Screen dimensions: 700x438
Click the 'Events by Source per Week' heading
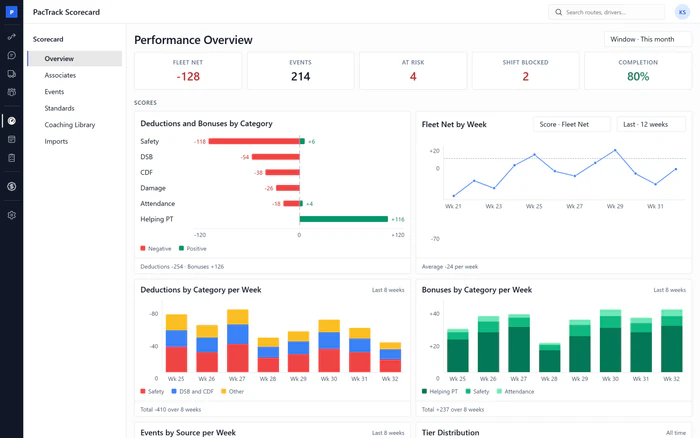click(188, 433)
